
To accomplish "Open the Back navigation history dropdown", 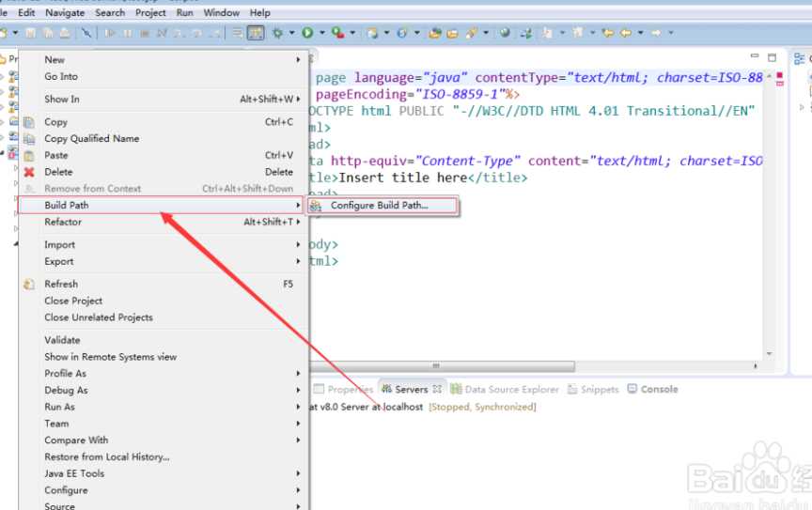I will click(641, 33).
